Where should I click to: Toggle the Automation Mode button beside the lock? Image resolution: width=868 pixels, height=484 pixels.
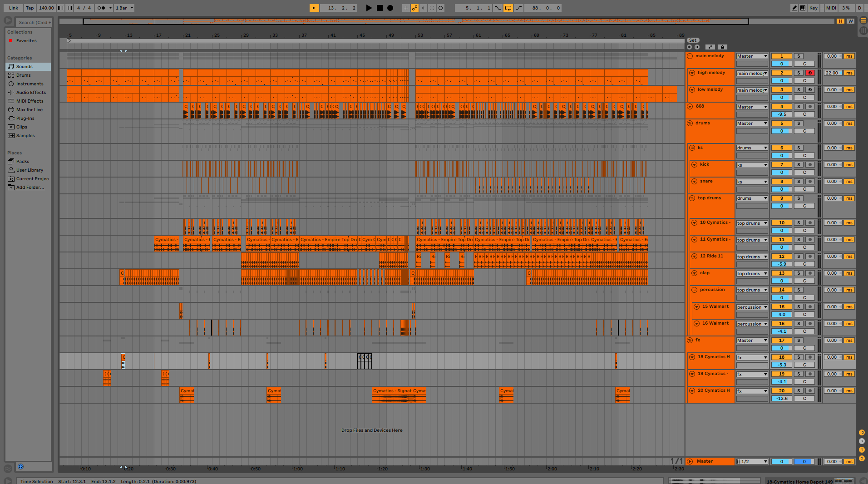[x=710, y=47]
